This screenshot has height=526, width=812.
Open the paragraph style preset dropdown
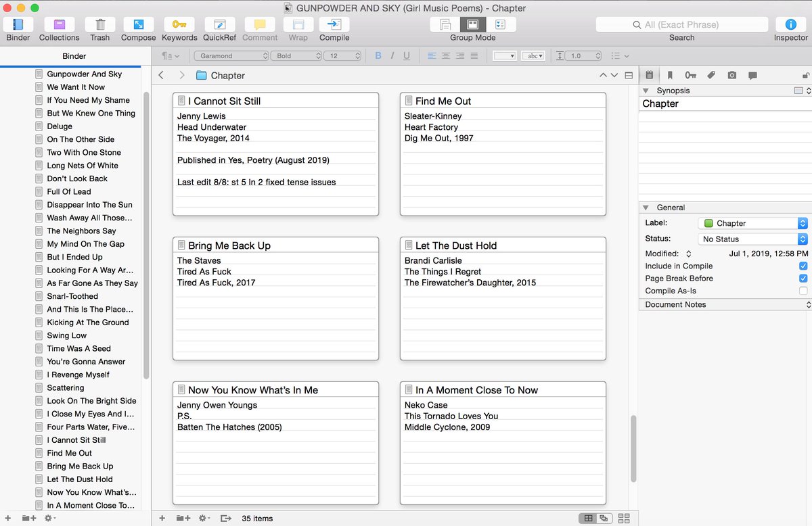171,56
